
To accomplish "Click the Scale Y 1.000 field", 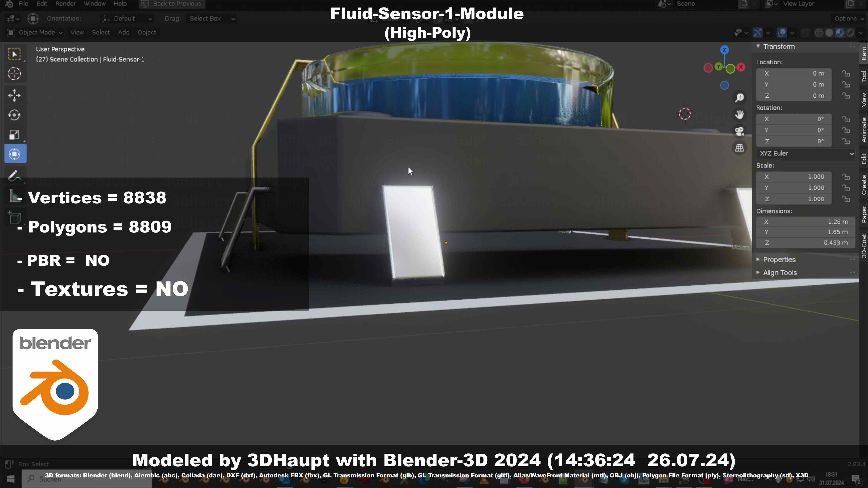I will [794, 188].
